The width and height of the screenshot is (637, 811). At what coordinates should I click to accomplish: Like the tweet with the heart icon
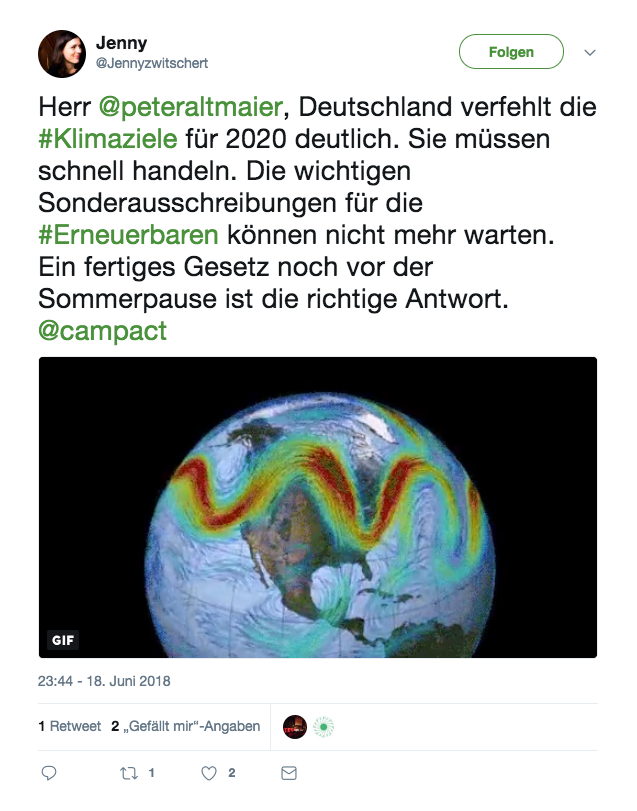(209, 773)
